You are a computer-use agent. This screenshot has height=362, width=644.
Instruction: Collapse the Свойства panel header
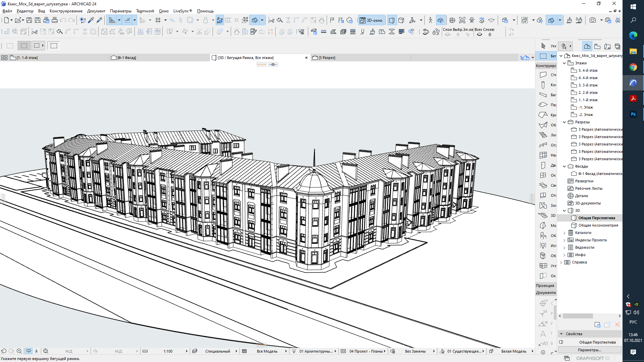[x=590, y=334]
